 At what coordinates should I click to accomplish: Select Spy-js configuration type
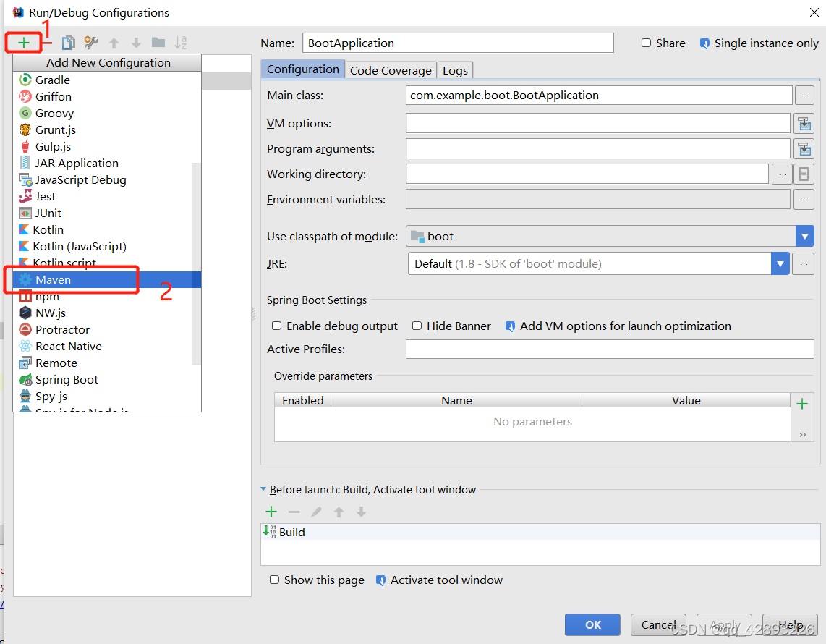pos(107,397)
